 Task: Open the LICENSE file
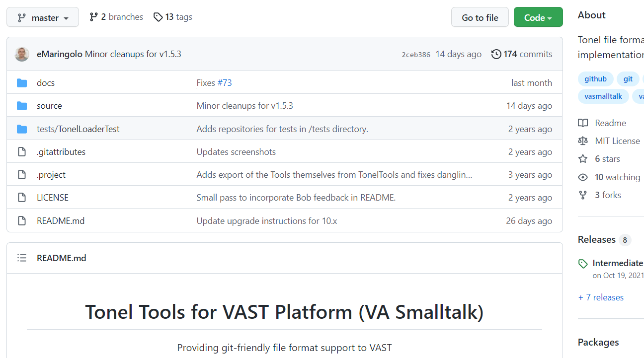coord(53,198)
